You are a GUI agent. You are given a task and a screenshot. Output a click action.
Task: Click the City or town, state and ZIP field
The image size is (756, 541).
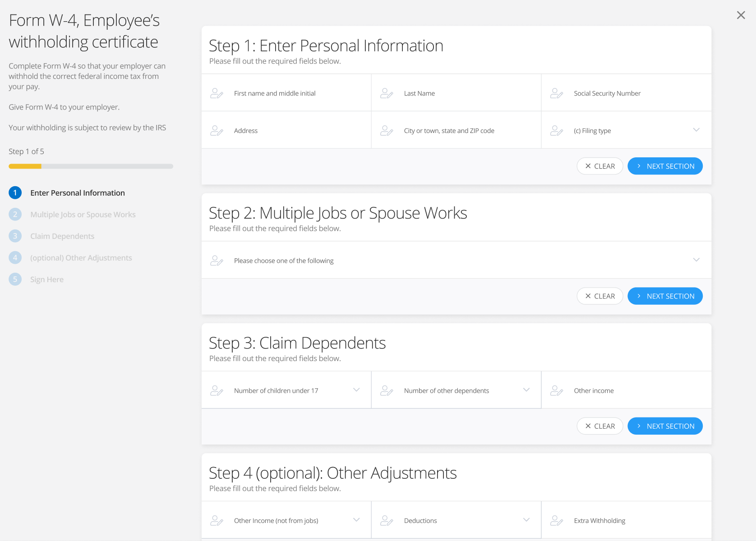[449, 130]
